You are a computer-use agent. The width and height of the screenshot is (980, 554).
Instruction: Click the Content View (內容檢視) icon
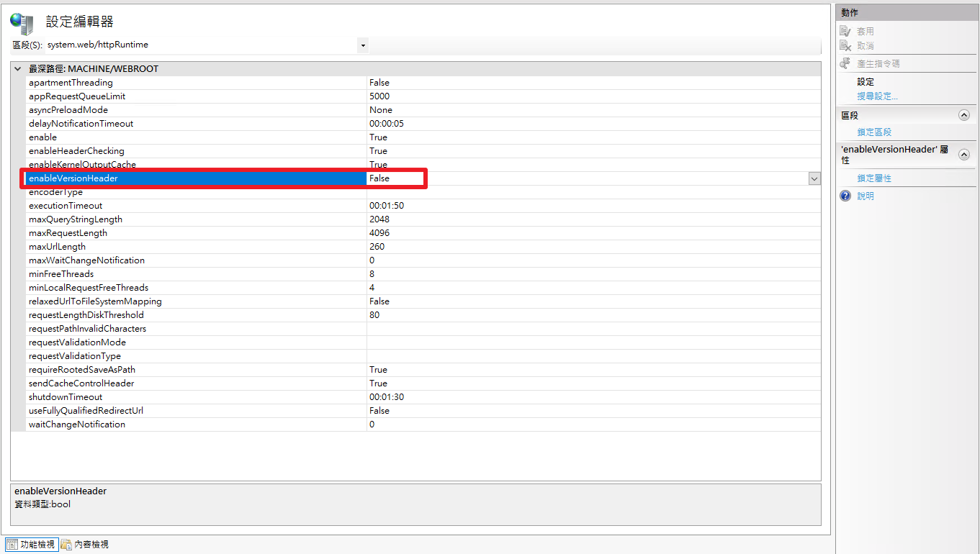pyautogui.click(x=66, y=545)
